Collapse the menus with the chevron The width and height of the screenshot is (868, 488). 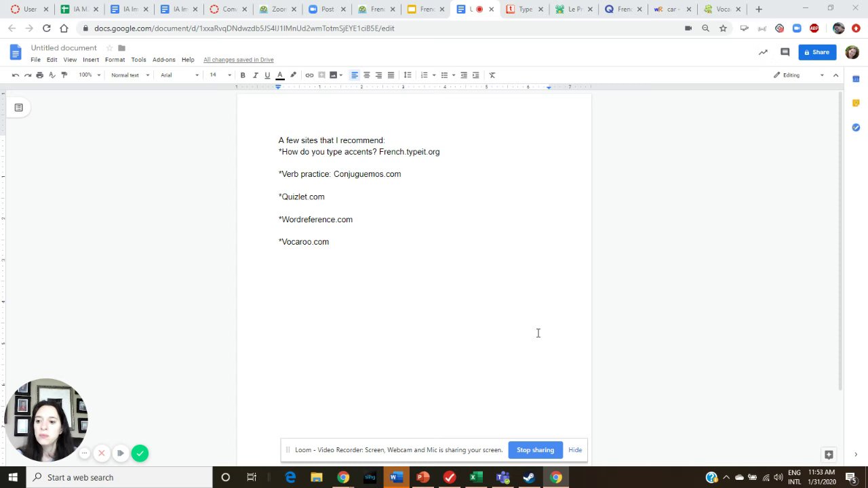(835, 75)
